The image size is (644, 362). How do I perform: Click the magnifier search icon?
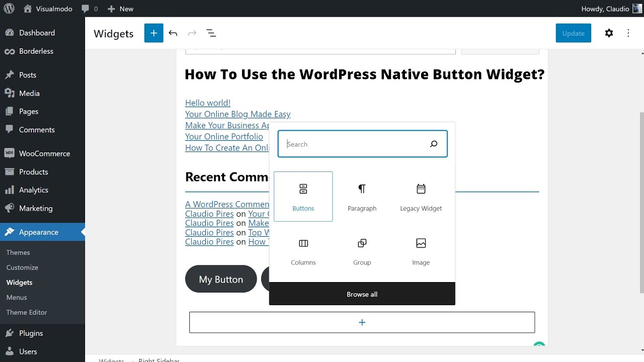[x=434, y=144]
